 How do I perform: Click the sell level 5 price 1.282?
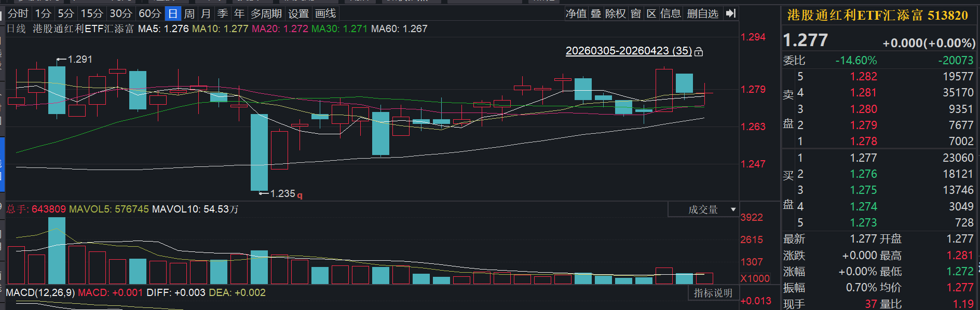(x=863, y=77)
